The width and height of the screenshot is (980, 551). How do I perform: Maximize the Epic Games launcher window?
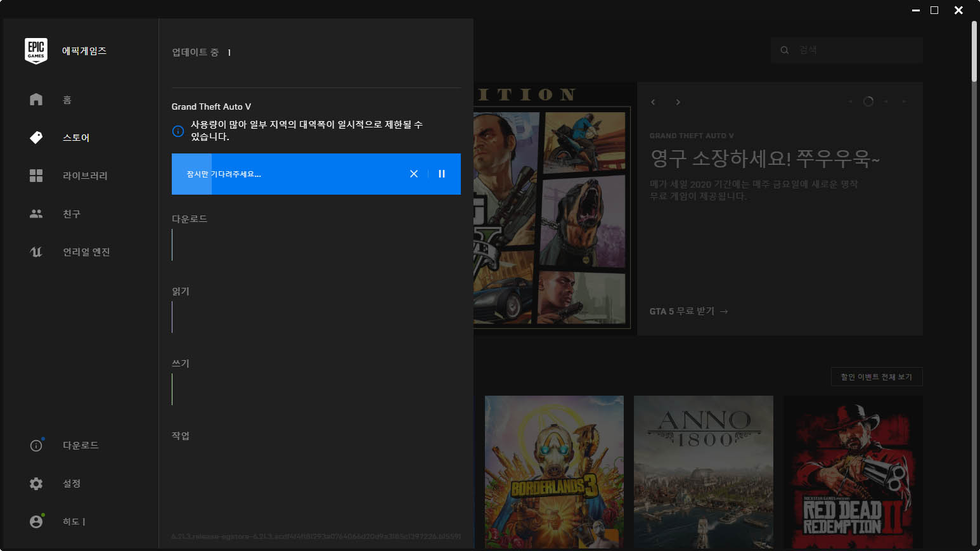click(x=934, y=10)
